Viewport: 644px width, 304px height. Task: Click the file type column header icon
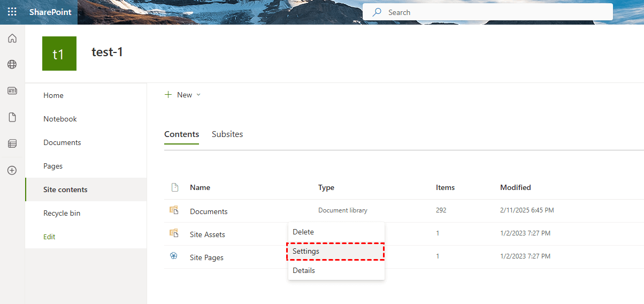(174, 187)
